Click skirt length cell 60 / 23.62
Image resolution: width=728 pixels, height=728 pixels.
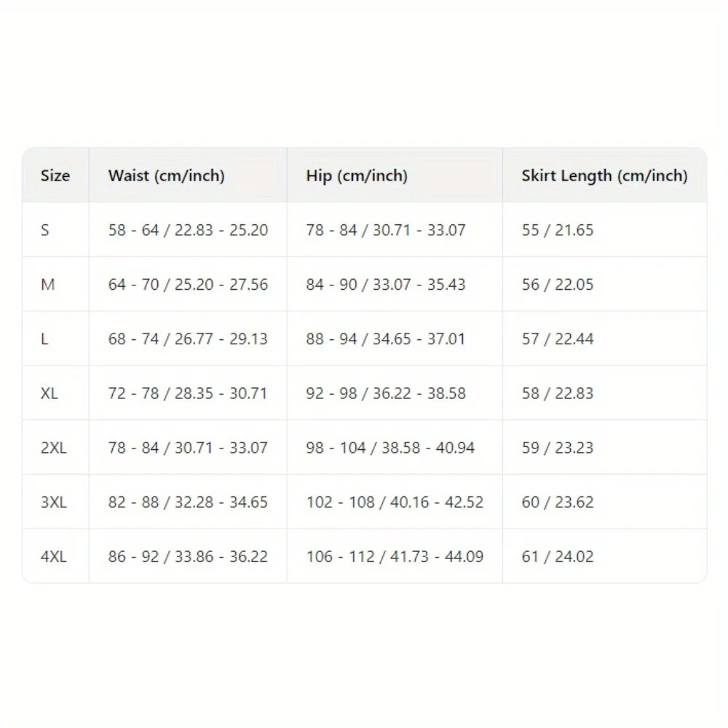557,502
